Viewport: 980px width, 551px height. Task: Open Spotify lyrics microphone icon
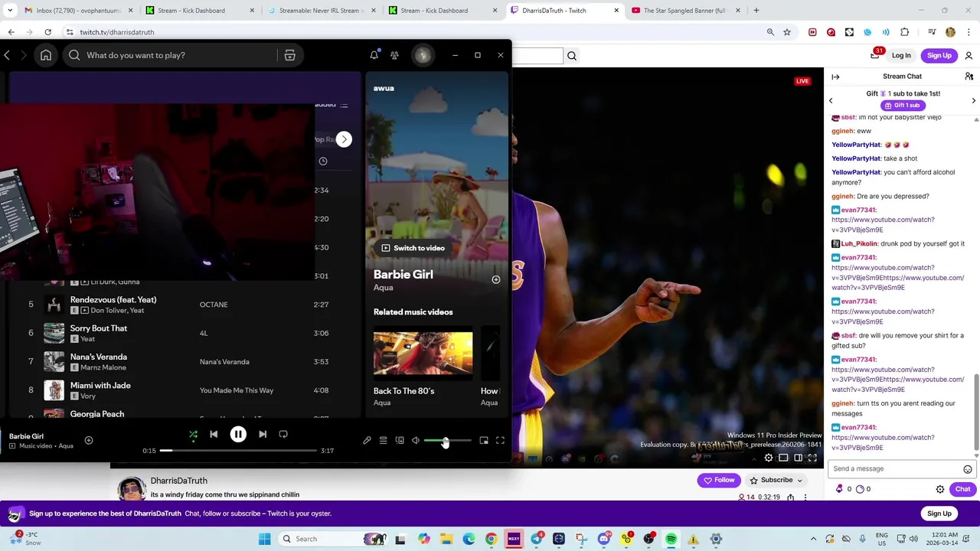[x=367, y=440]
